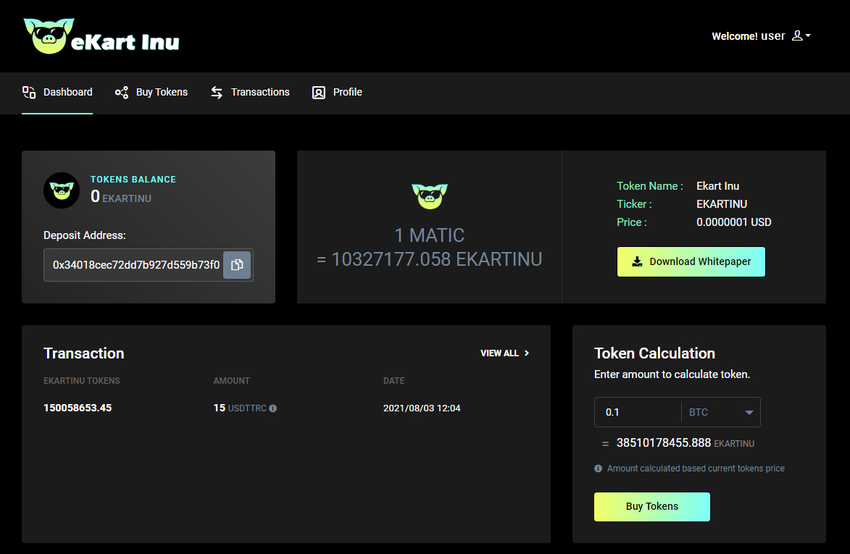The image size is (850, 554).
Task: Click the pig avatar in Tokens Balance
Action: coord(61,190)
